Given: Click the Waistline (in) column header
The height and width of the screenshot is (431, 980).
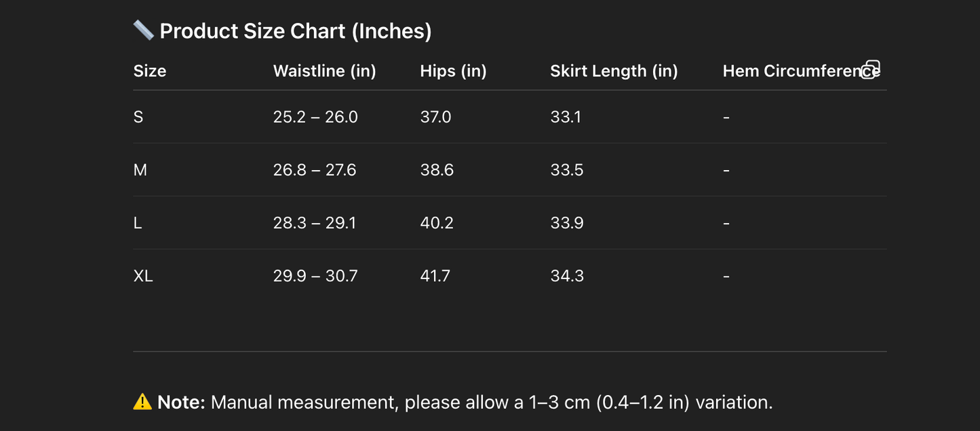Looking at the screenshot, I should click(324, 71).
